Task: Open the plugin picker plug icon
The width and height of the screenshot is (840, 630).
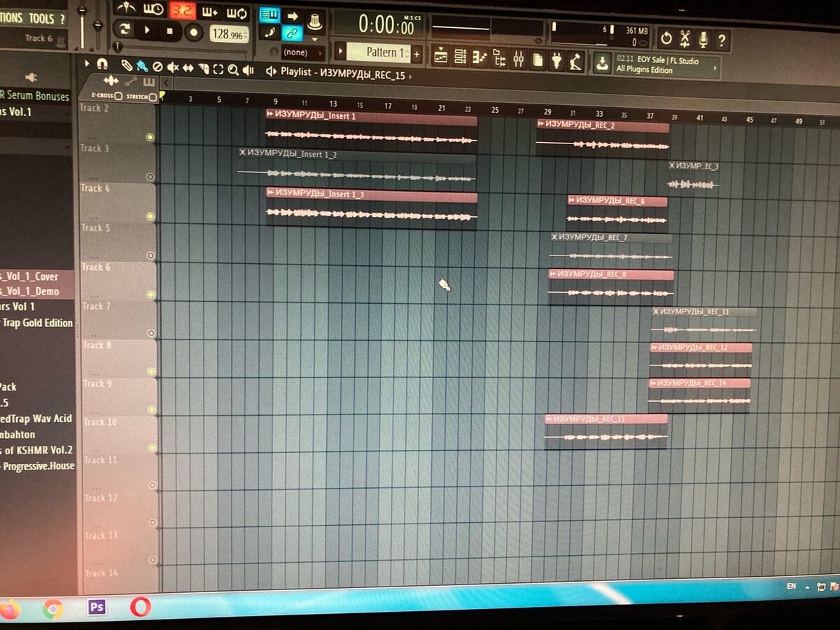Action: [x=556, y=61]
